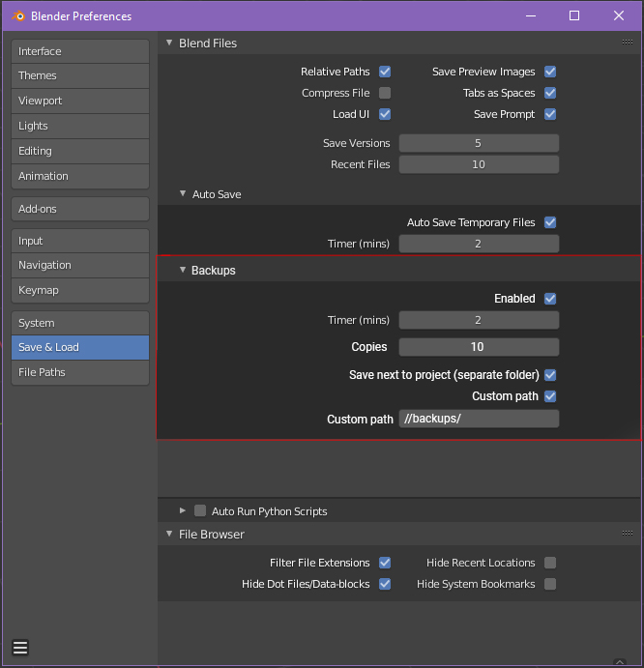Edit the Custom path //backups/ field
Viewport: 644px width, 668px height.
(479, 419)
